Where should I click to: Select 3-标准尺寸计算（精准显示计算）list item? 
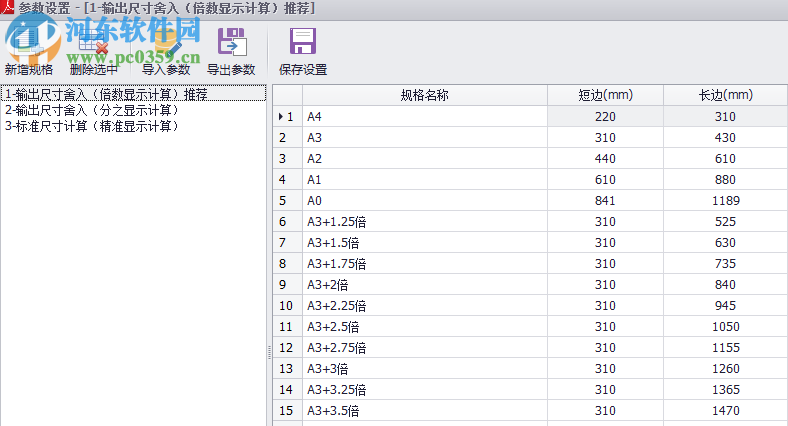tap(91, 126)
